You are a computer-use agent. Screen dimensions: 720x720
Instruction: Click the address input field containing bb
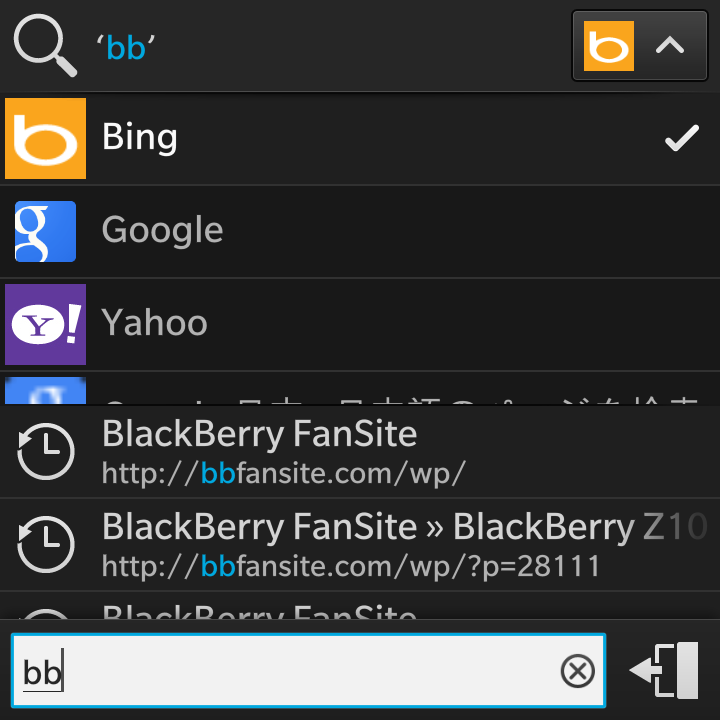pyautogui.click(x=308, y=670)
